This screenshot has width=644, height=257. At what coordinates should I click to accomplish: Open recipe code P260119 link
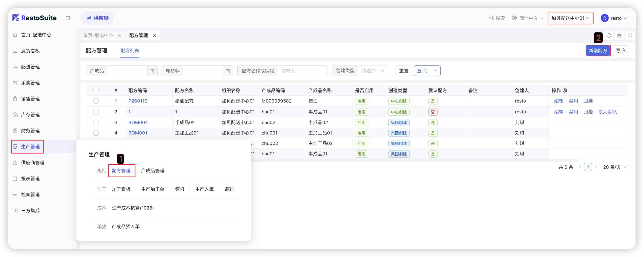[138, 101]
